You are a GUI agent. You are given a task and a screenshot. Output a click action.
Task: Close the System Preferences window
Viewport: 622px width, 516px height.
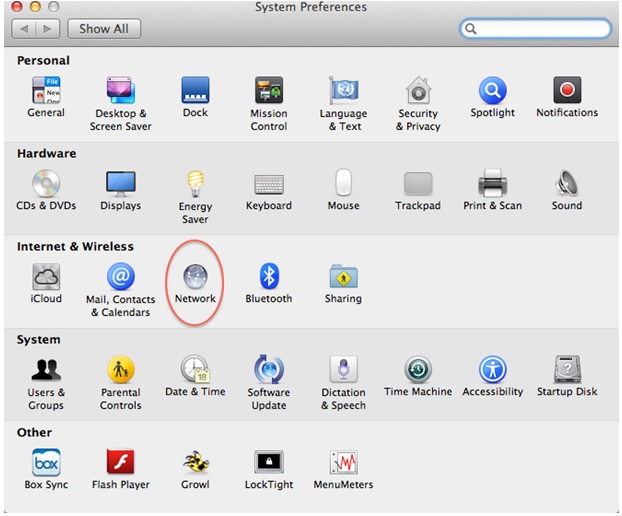pyautogui.click(x=16, y=7)
